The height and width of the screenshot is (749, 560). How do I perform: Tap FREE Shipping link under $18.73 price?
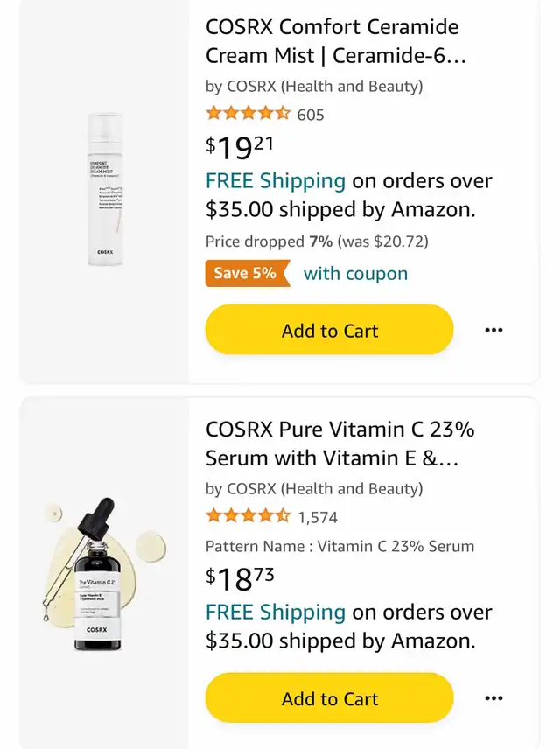coord(276,612)
